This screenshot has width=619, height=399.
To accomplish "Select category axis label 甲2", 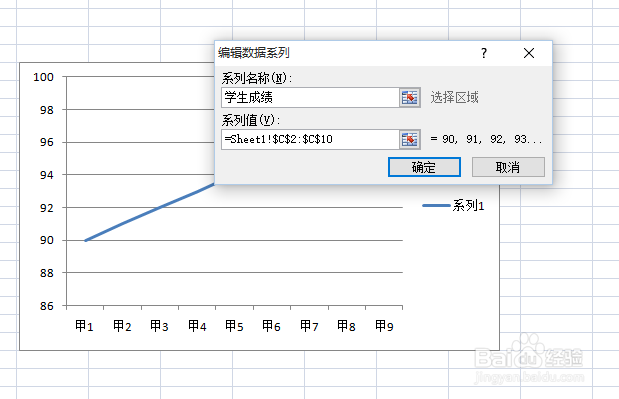I will (122, 326).
